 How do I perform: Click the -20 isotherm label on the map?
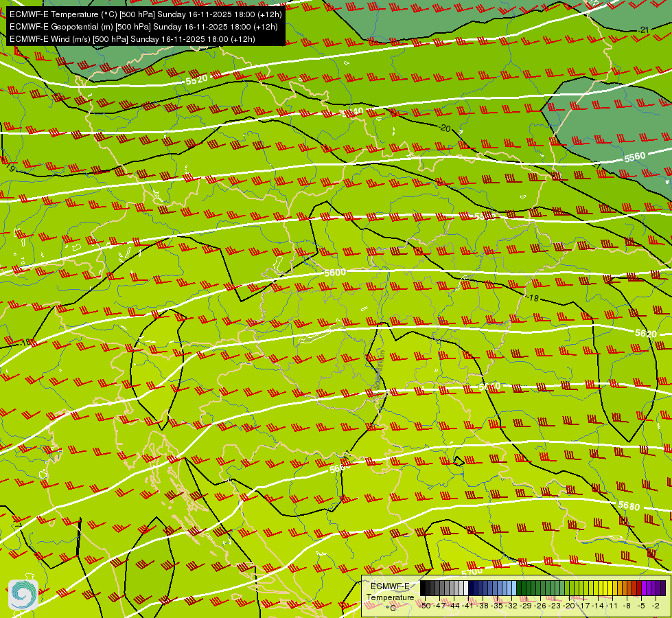[445, 128]
